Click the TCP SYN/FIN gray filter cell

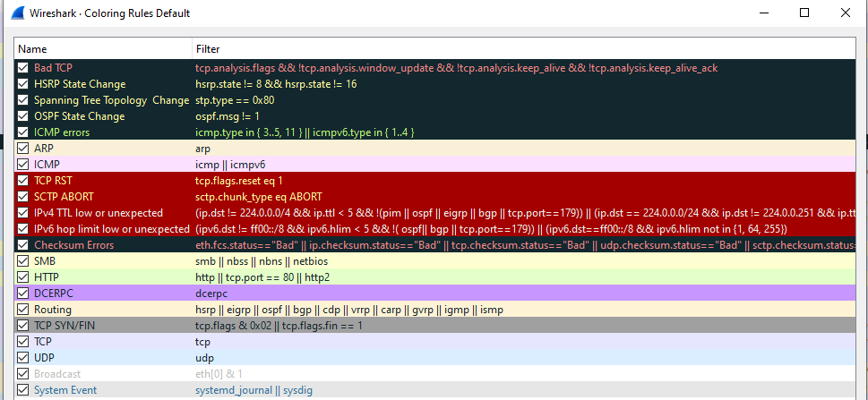point(537,326)
